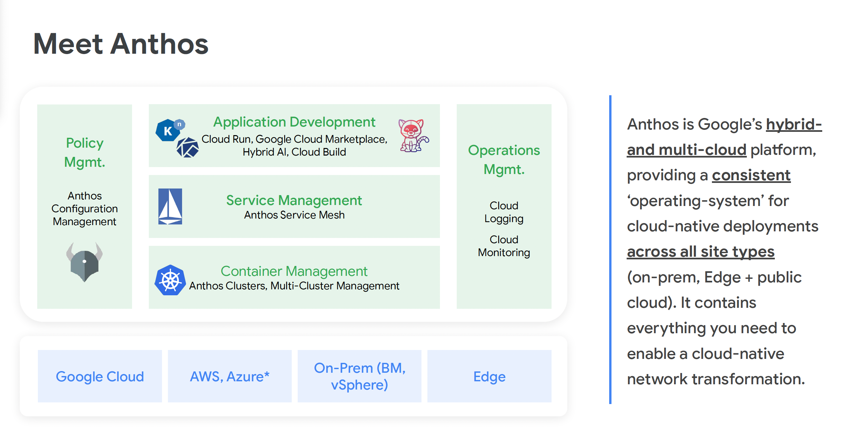Select the Service Mesh sail icon
Screen dimensions: 868x437
(x=170, y=207)
